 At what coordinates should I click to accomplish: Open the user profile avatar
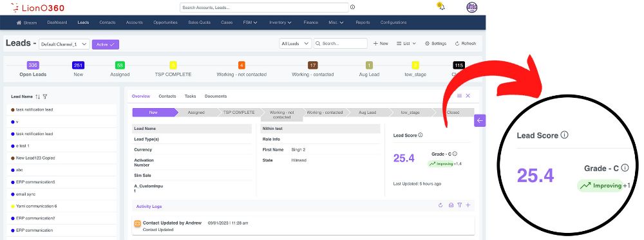click(x=472, y=7)
